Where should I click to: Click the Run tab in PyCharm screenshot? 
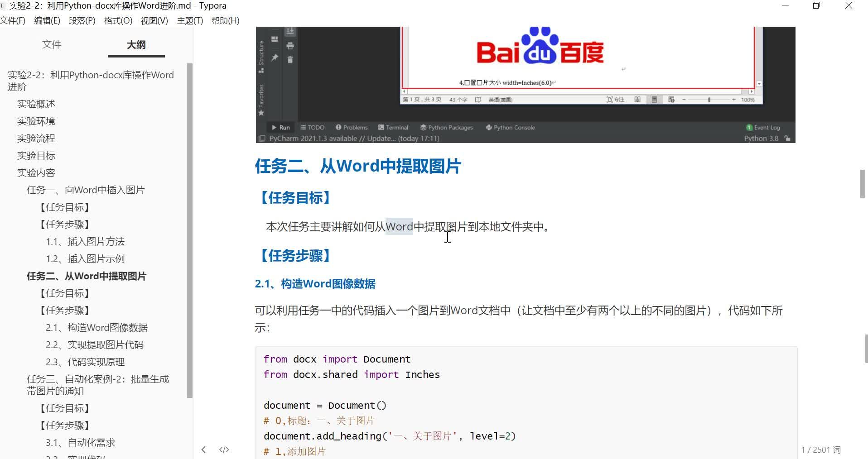[x=280, y=128]
